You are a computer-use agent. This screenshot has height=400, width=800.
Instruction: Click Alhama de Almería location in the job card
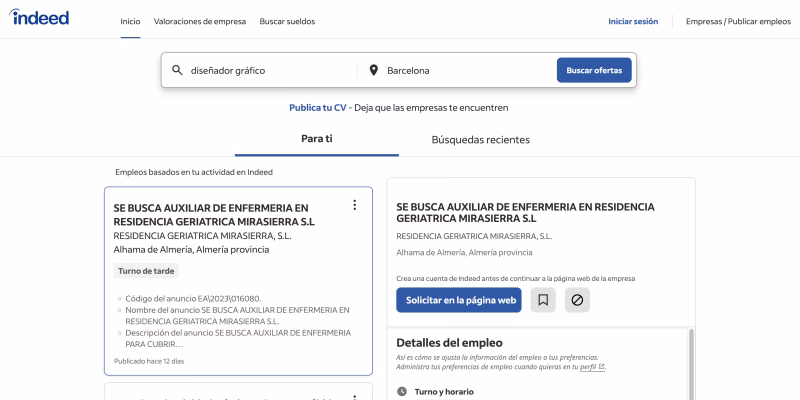191,249
